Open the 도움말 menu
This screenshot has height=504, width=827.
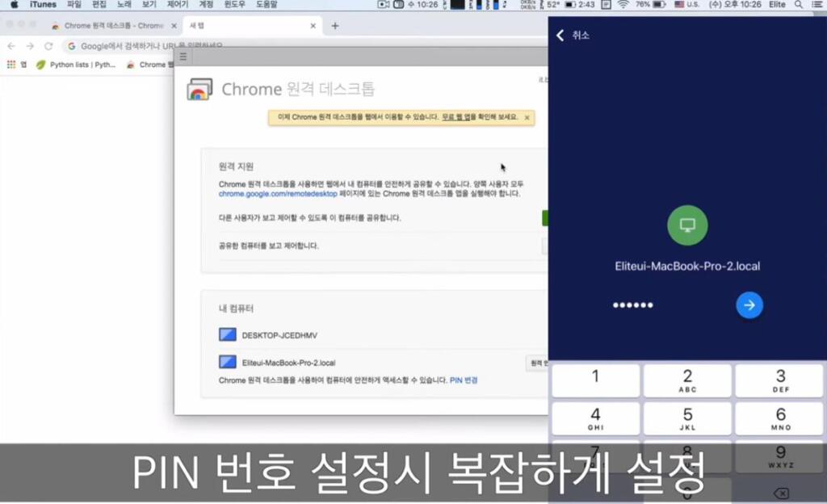coord(267,5)
